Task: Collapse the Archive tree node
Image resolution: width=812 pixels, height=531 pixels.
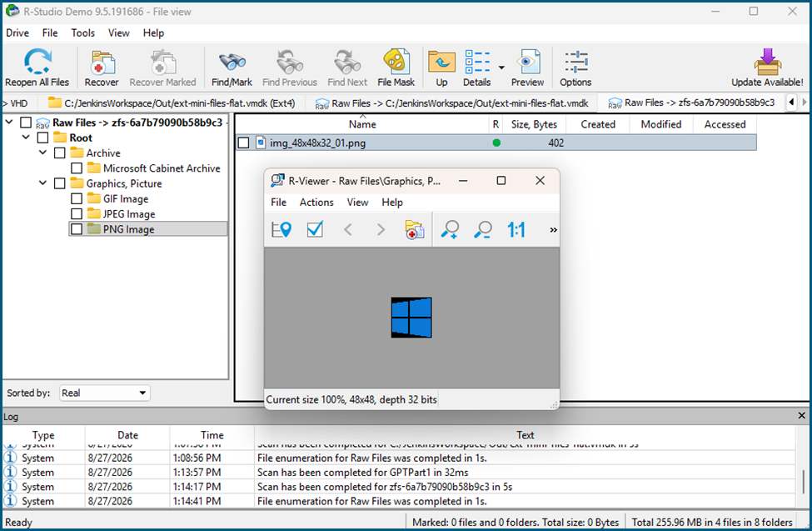Action: point(43,153)
